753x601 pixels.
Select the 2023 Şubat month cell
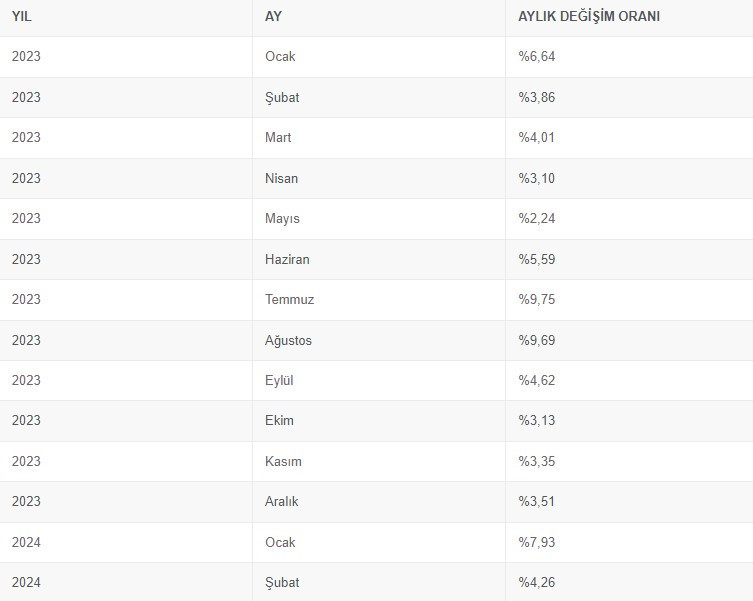(282, 97)
